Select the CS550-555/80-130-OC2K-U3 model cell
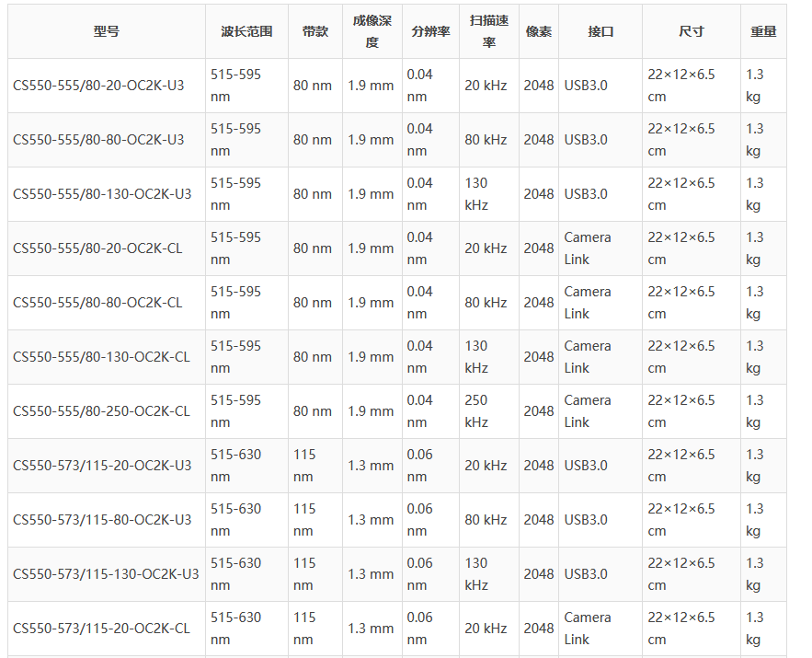This screenshot has width=812, height=658. pyautogui.click(x=102, y=194)
